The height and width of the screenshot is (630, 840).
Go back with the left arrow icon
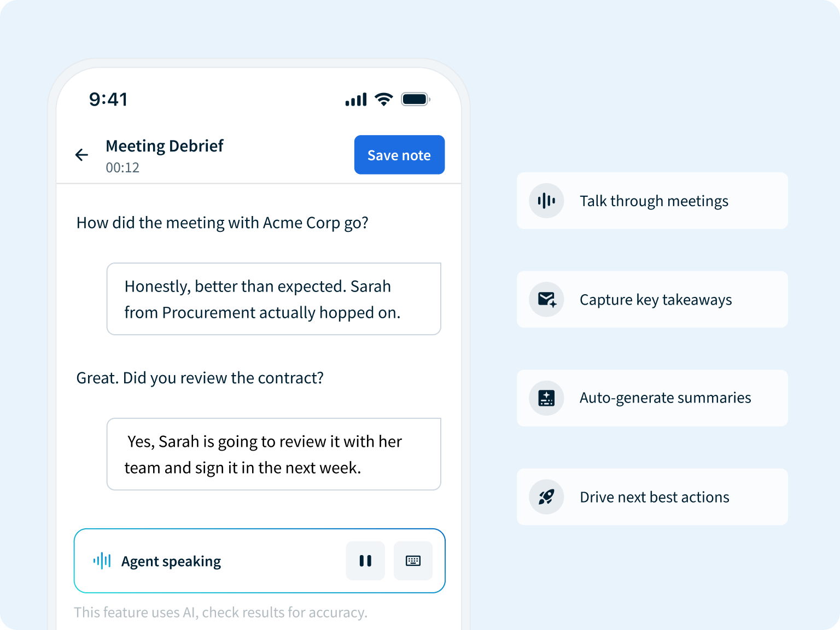(x=81, y=155)
